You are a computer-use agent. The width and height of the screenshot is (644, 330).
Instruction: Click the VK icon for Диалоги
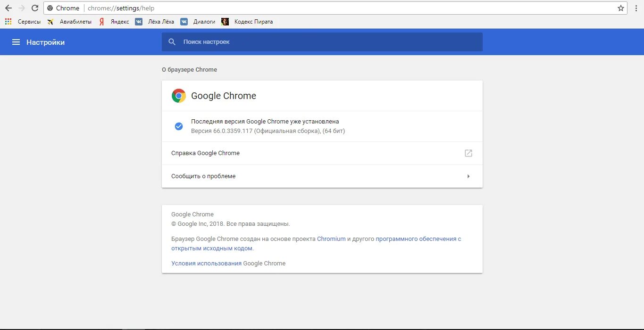click(184, 22)
